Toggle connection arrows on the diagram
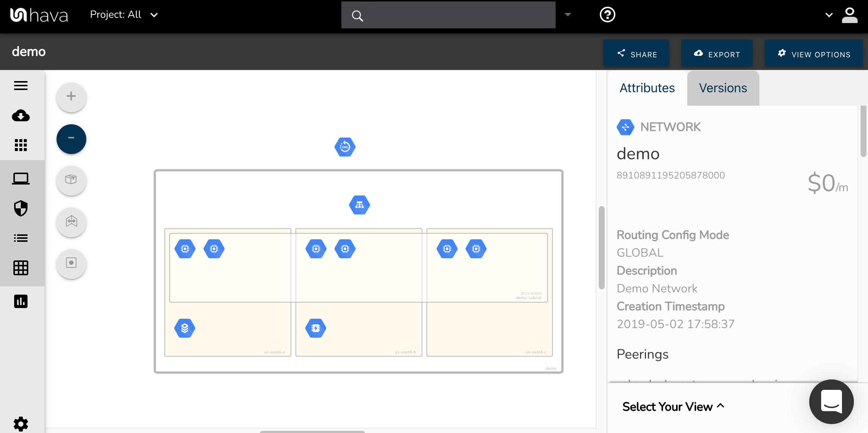The height and width of the screenshot is (433, 868). [71, 222]
